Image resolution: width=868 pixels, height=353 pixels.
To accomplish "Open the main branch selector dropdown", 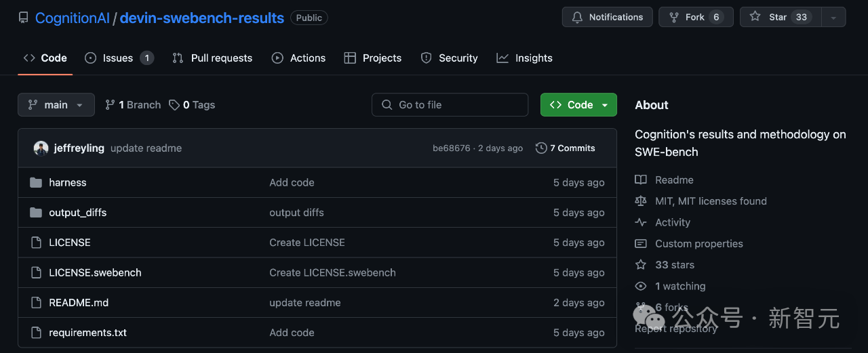I will pyautogui.click(x=56, y=105).
